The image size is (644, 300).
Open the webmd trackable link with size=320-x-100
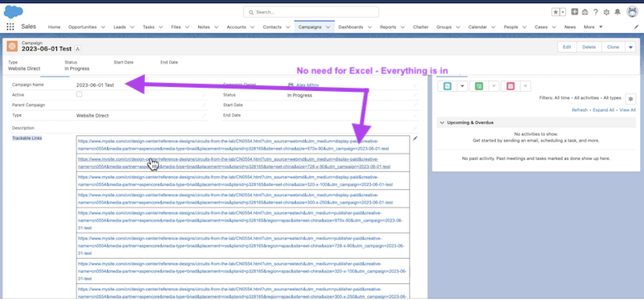[x=235, y=181]
